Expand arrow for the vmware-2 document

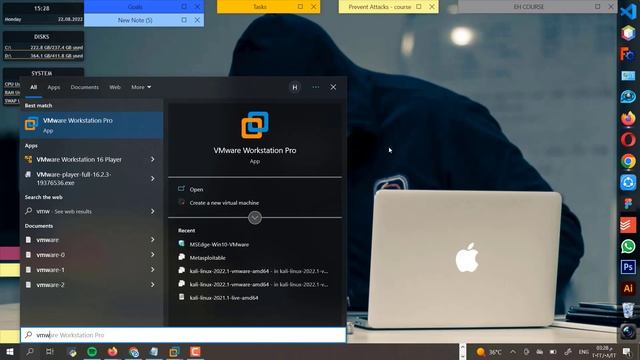[x=153, y=285]
